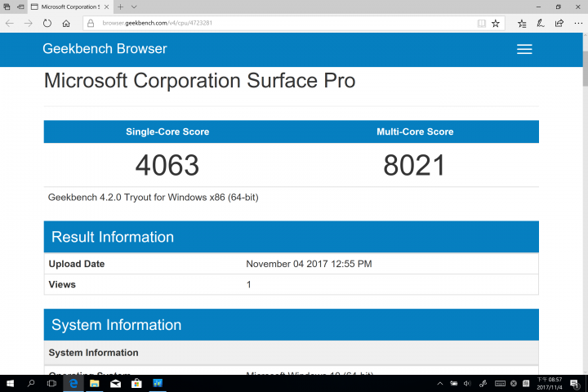Open the Mail app on taskbar
Viewport: 588px width, 392px height.
[115, 383]
